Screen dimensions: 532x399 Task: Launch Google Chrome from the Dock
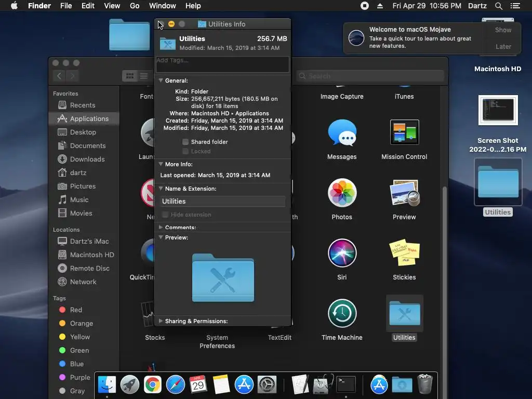click(x=153, y=385)
